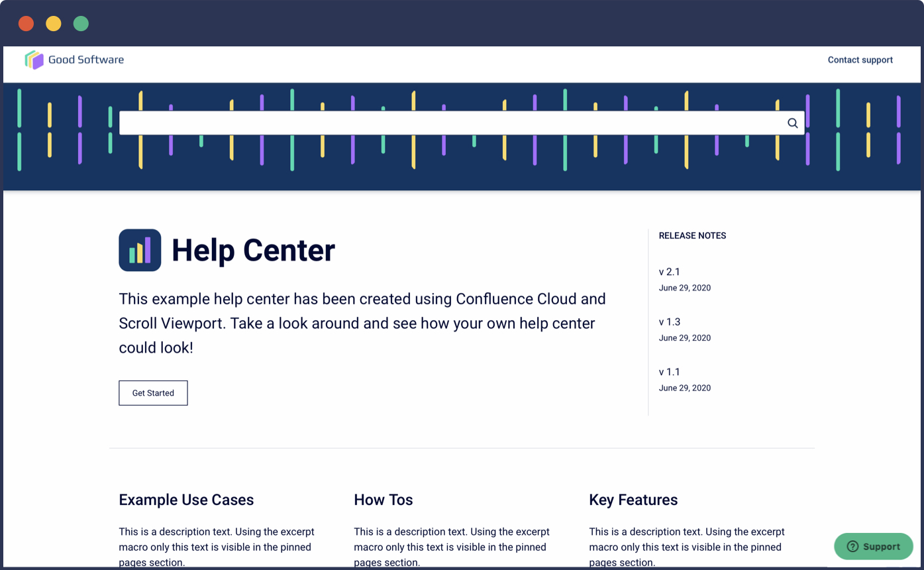Open the Contact support link
The width and height of the screenshot is (924, 570).
pyautogui.click(x=860, y=60)
